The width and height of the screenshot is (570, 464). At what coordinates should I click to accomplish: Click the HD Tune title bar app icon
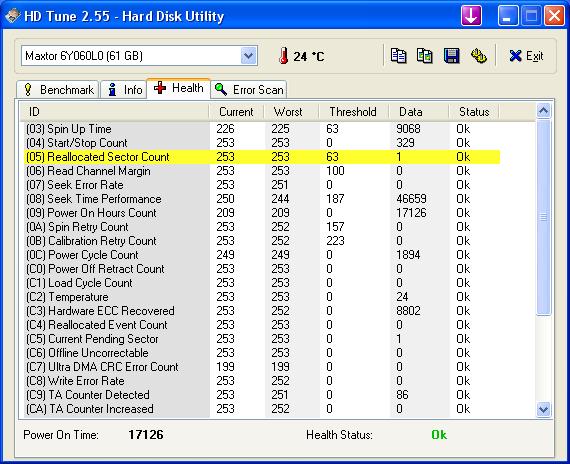coord(12,16)
